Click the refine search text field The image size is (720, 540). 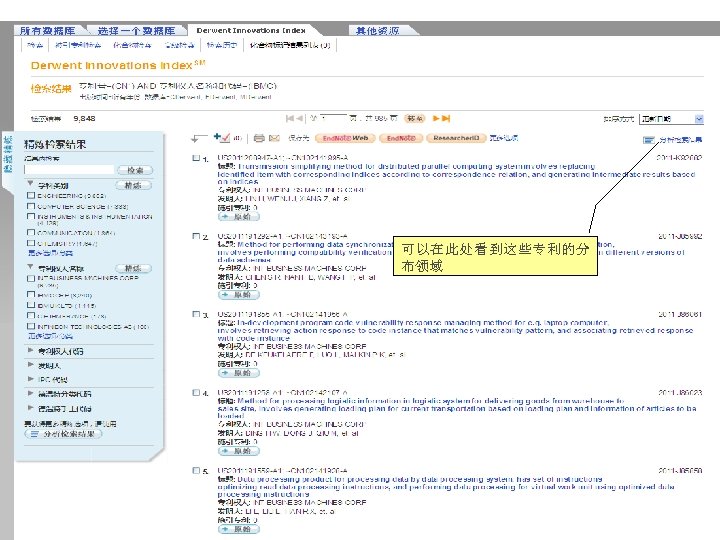coord(69,170)
